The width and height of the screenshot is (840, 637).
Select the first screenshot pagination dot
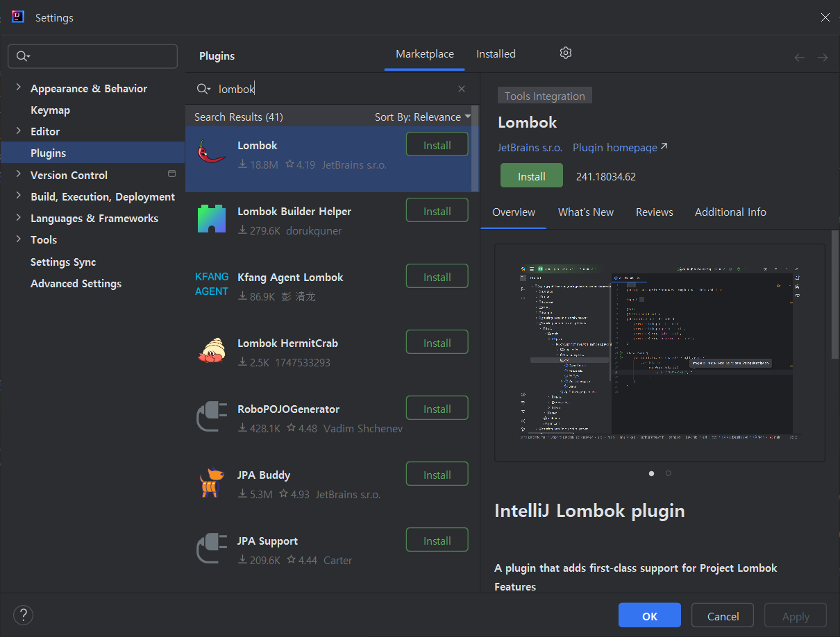pos(651,473)
